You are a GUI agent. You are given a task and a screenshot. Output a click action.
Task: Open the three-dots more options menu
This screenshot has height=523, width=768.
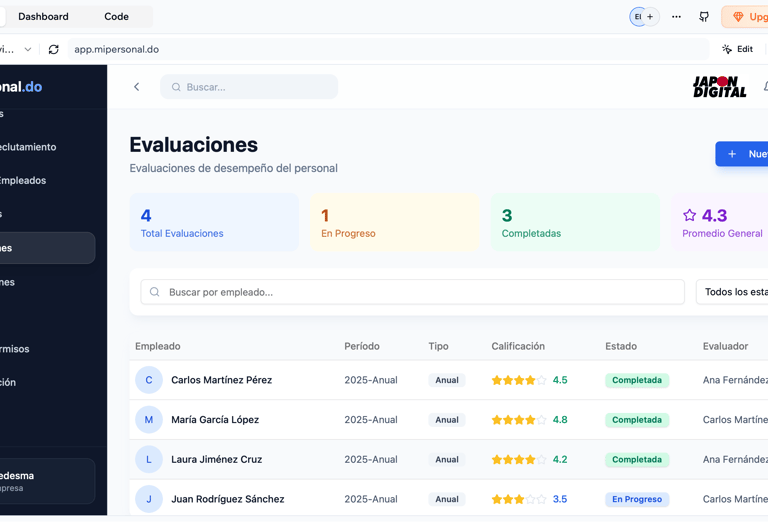coord(676,17)
